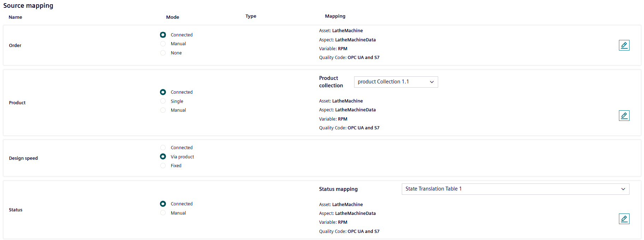
Task: Click the Status mapping label
Action: click(338, 189)
